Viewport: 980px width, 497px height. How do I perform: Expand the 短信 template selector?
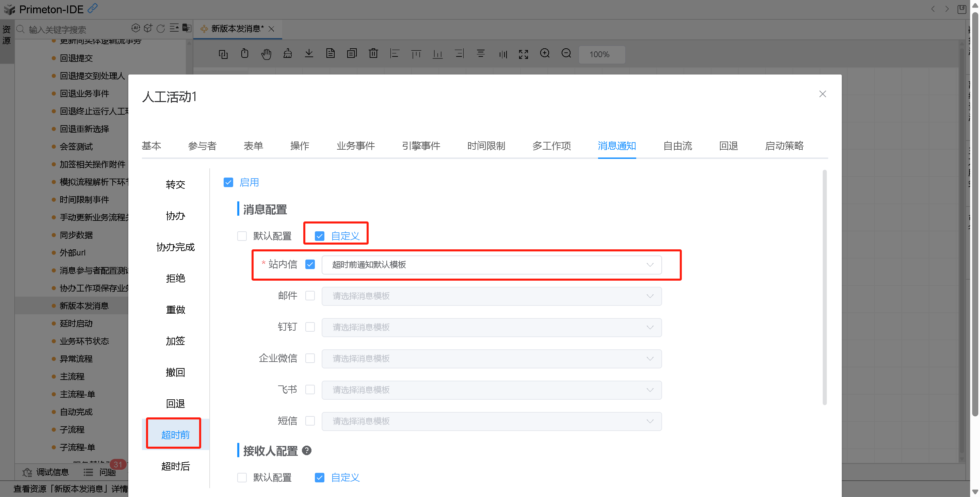pos(491,421)
